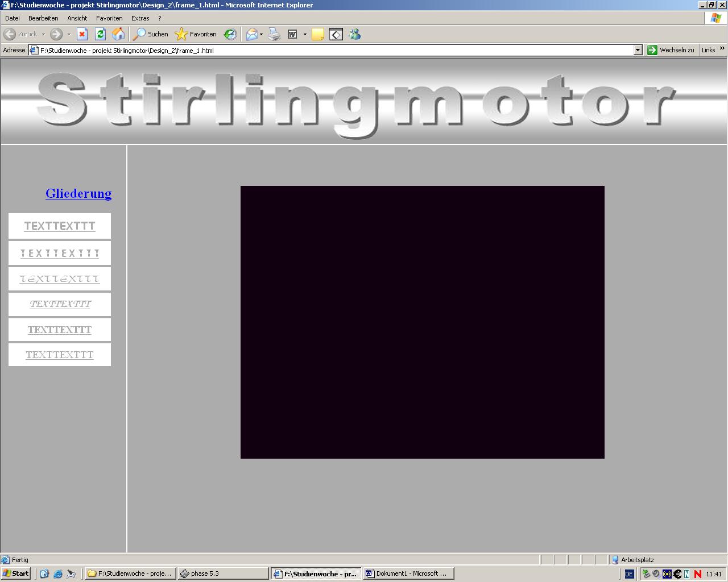Click the Wechseln zu button
Image resolution: width=728 pixels, height=582 pixels.
tap(671, 50)
